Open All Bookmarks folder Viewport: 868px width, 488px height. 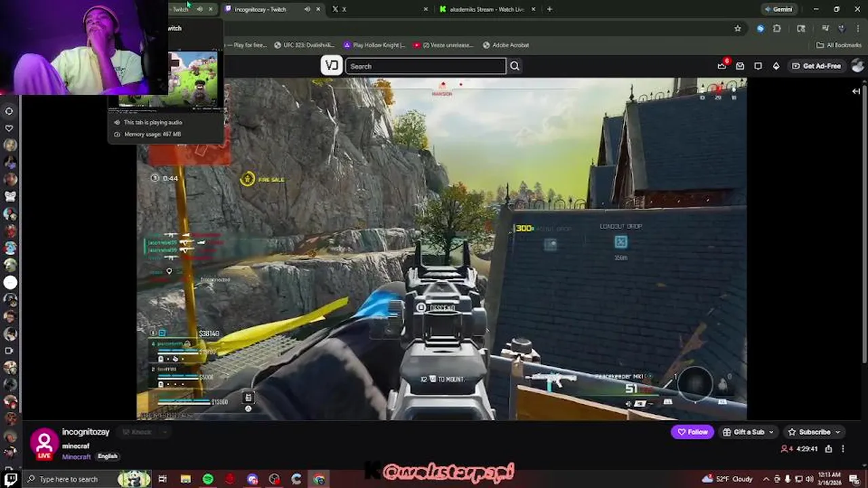pos(839,45)
